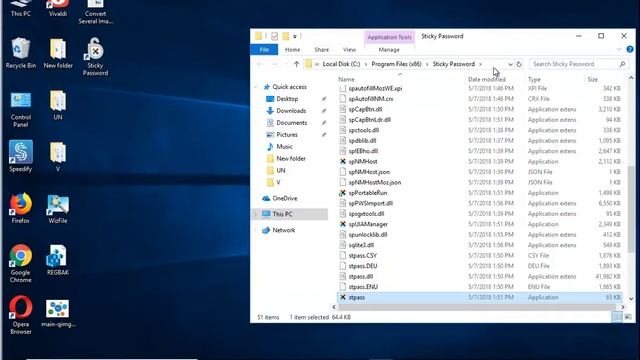Open the WizFile desktop shortcut
The image size is (640, 360).
(x=58, y=208)
